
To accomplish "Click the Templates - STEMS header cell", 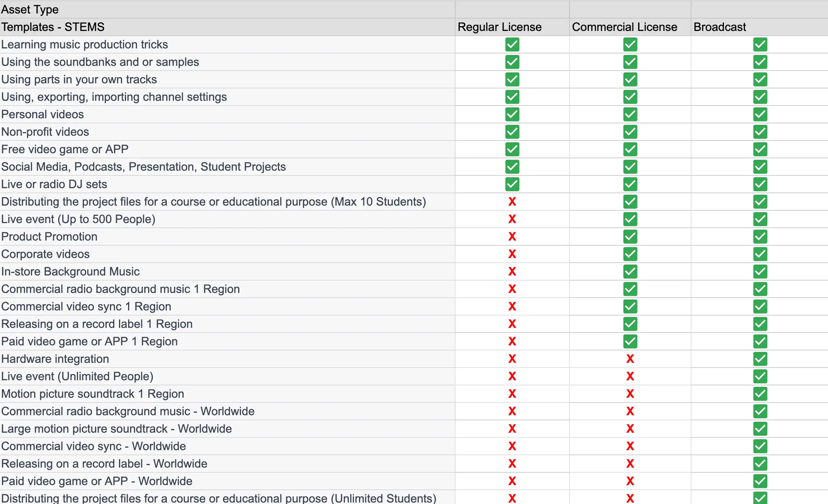I will [53, 27].
